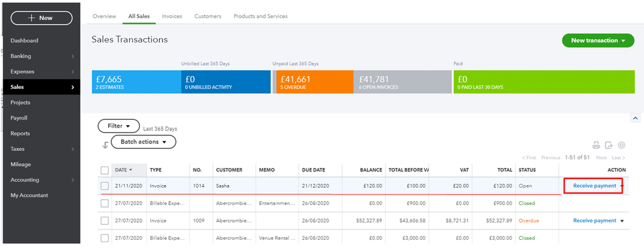The height and width of the screenshot is (252, 644).
Task: Expand the Taxes sidebar submenu
Action: (x=72, y=149)
